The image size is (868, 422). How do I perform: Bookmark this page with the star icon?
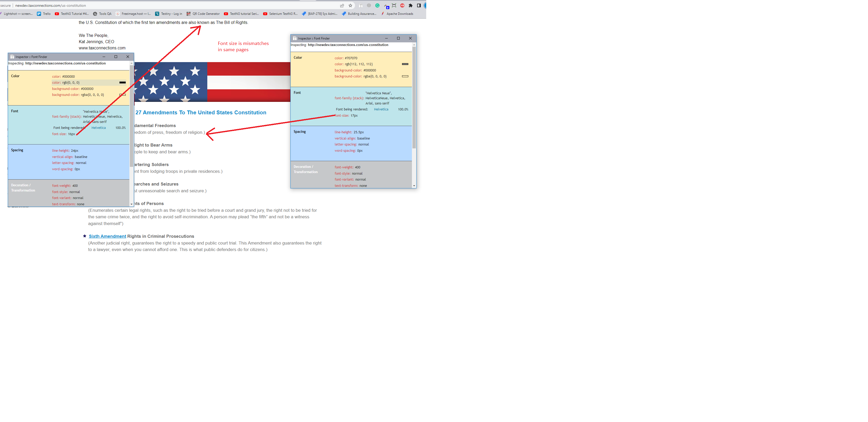click(x=350, y=5)
